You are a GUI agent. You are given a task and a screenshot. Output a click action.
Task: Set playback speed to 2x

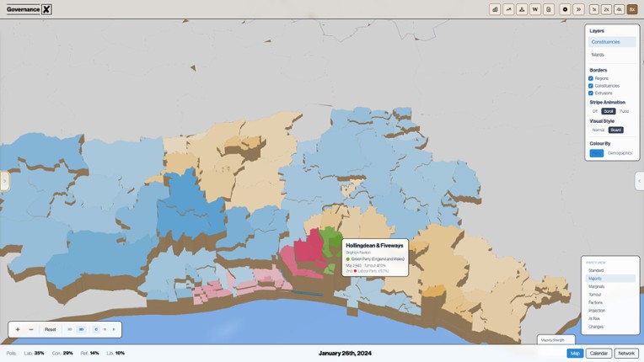(x=606, y=9)
